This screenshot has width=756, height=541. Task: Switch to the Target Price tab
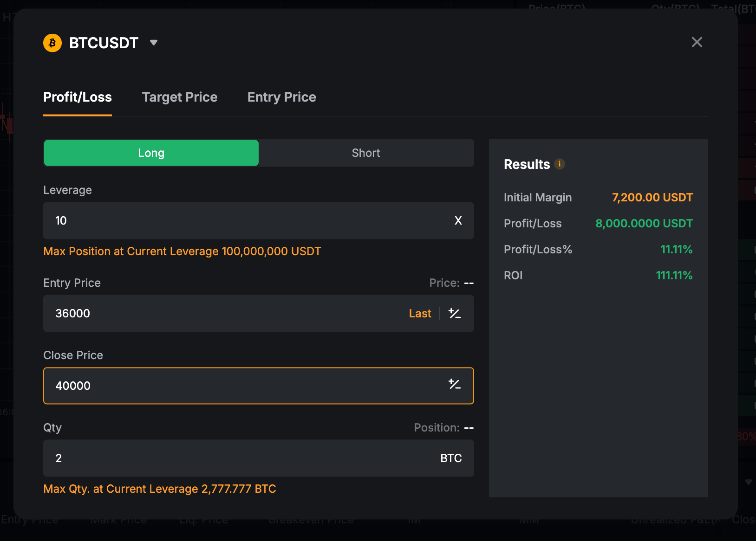180,97
